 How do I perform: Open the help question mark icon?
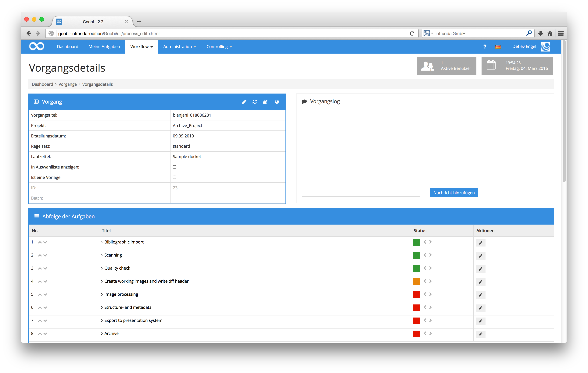point(485,47)
